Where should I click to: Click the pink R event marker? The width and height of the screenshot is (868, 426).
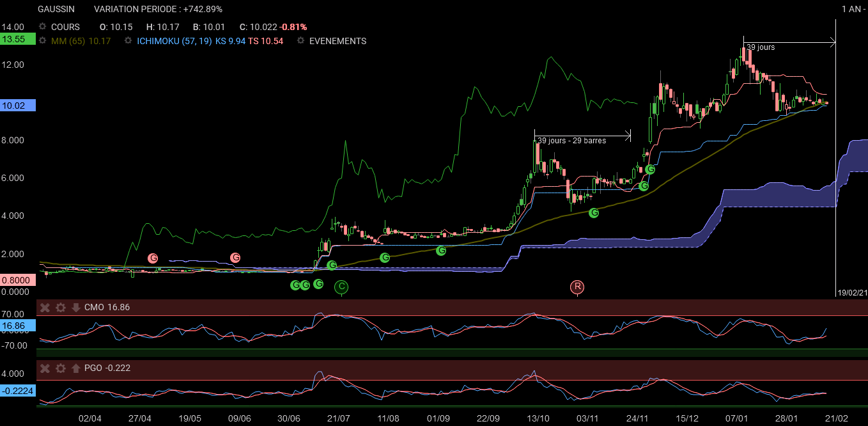(x=577, y=287)
